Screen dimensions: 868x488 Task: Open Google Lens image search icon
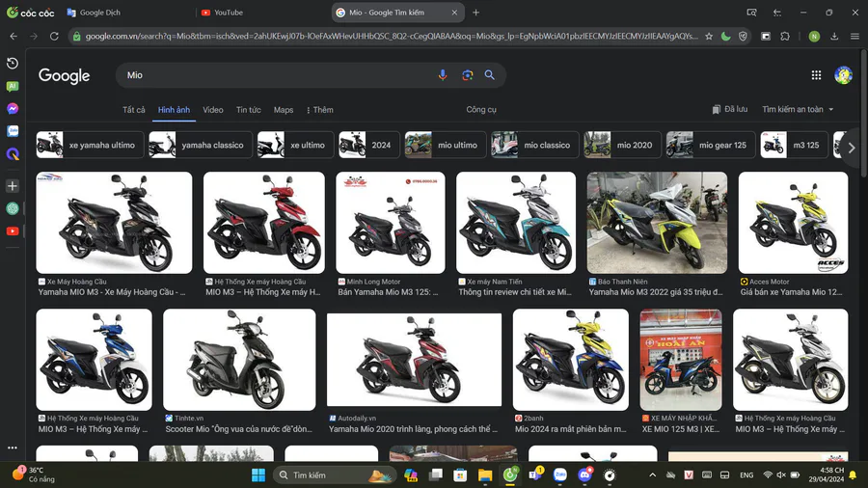467,75
